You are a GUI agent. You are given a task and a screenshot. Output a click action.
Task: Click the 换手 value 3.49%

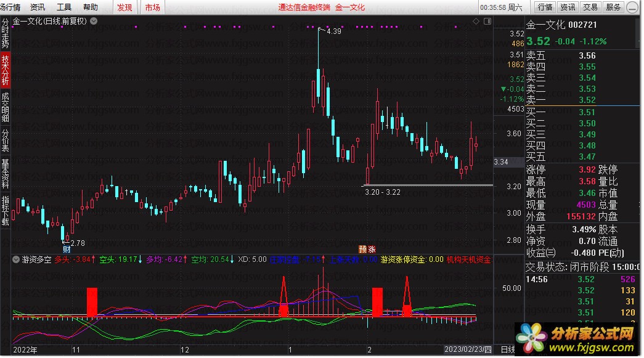[584, 229]
